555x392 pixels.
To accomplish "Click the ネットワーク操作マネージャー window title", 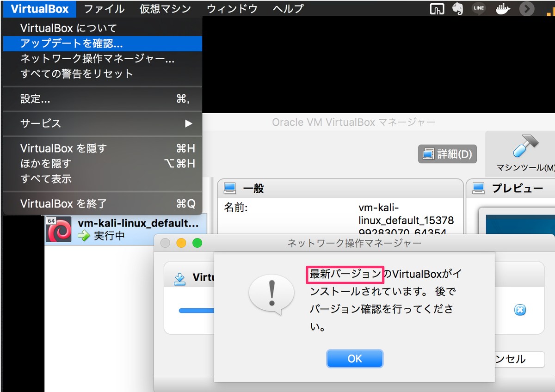I will (354, 243).
